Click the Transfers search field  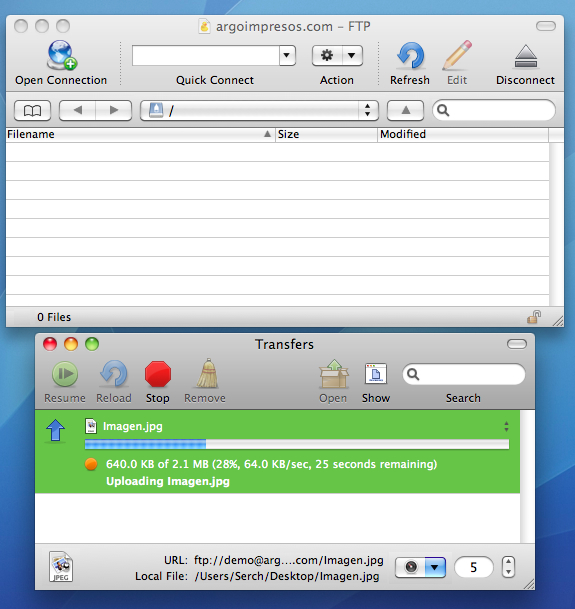[x=464, y=374]
